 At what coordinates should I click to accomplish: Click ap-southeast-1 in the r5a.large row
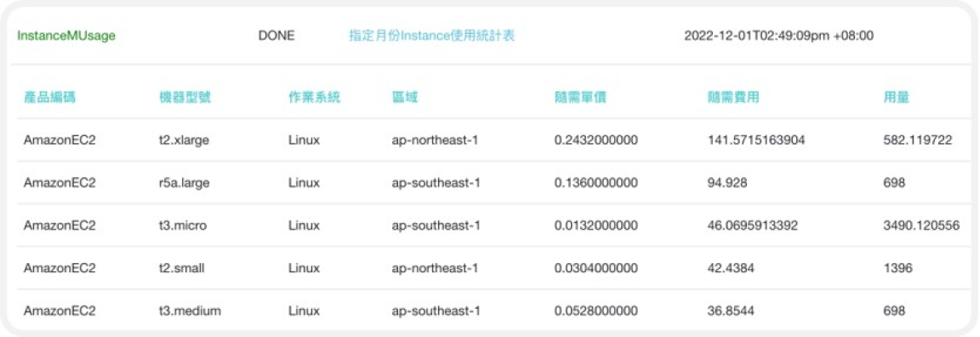coord(436,183)
